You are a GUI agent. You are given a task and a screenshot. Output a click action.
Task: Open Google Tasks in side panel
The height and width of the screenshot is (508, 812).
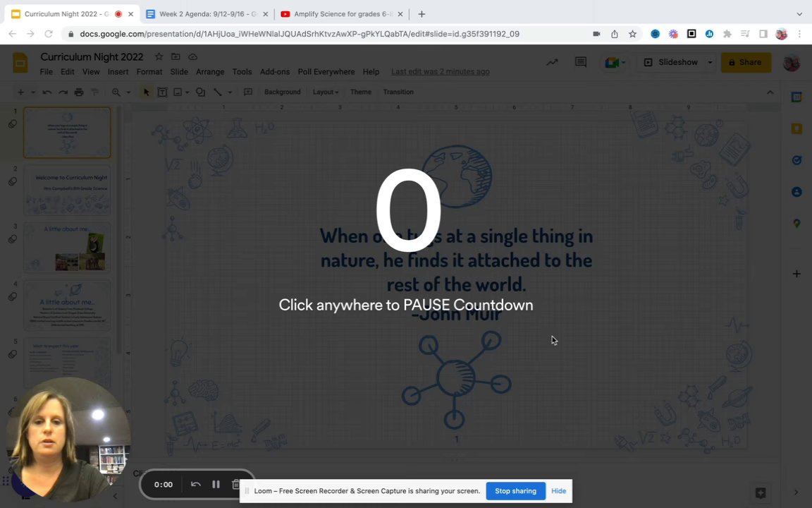pyautogui.click(x=796, y=160)
